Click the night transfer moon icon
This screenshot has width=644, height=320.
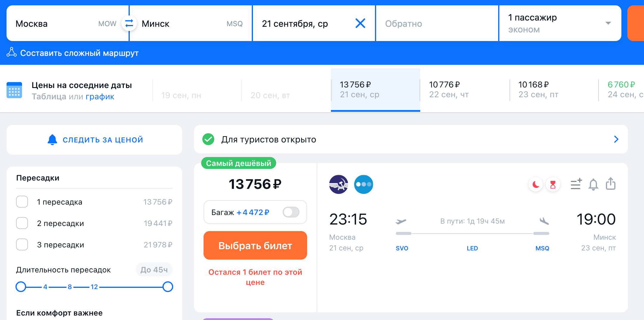coord(536,185)
